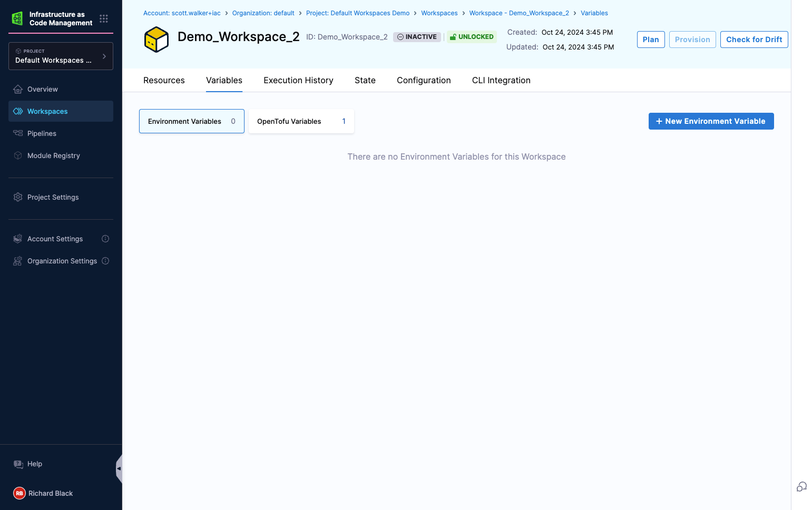The image size is (812, 510).
Task: Click New Environment Variable button
Action: pos(711,121)
